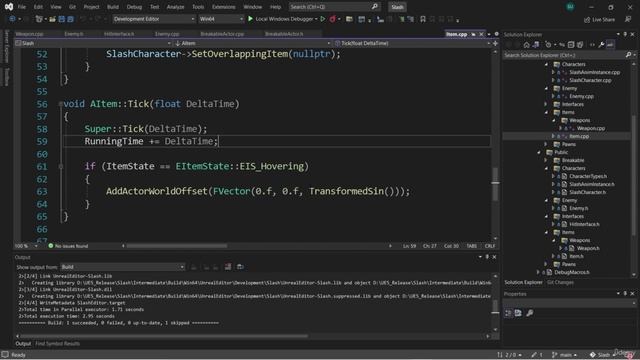The image size is (640, 360).
Task: Click the Live Share icon
Action: [587, 20]
